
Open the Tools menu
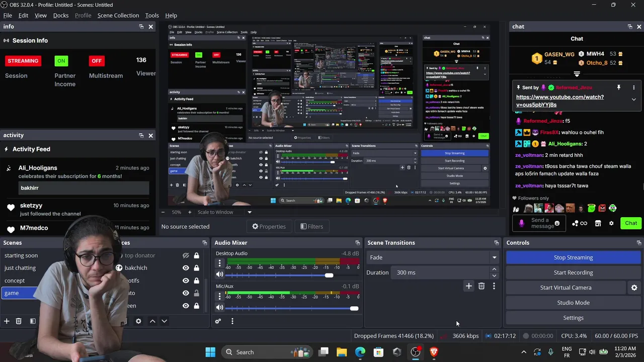(152, 15)
